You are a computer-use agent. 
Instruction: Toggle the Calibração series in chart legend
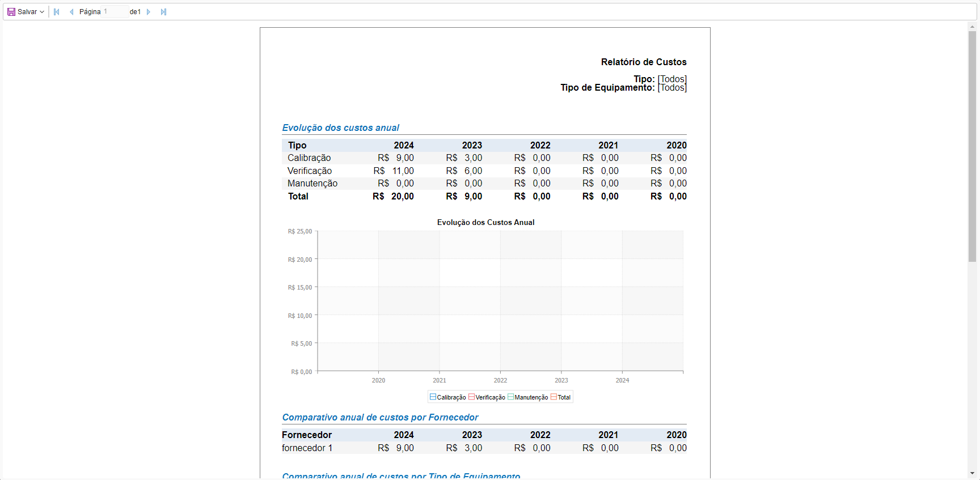pos(448,397)
